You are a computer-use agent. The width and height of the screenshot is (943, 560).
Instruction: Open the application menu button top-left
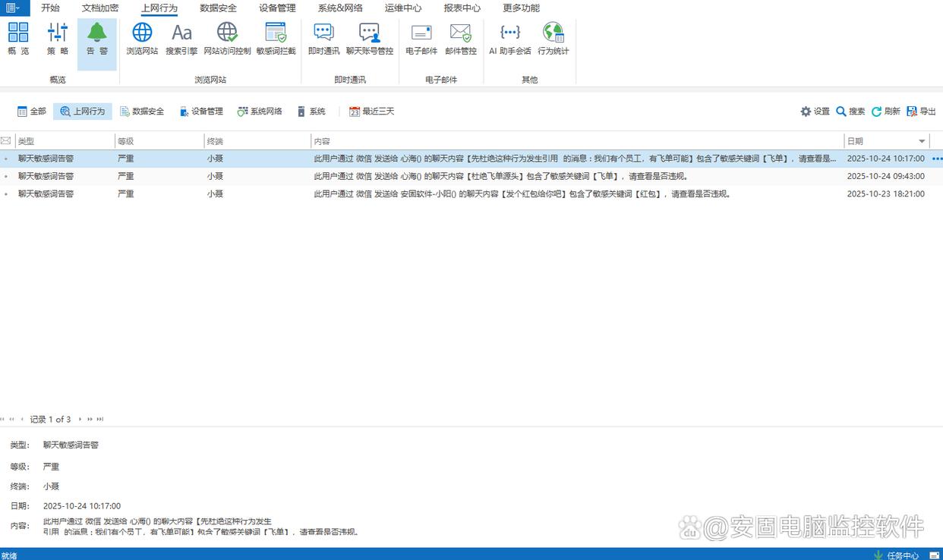coord(14,8)
